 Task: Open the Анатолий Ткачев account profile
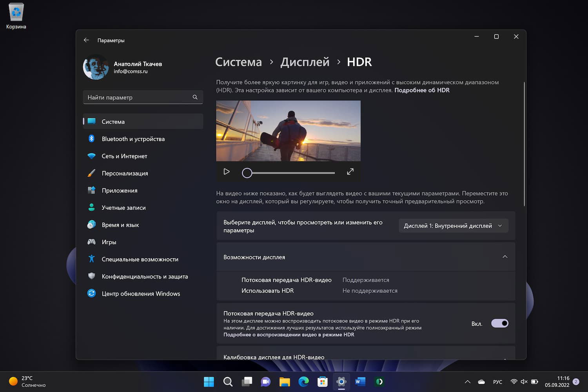(123, 67)
